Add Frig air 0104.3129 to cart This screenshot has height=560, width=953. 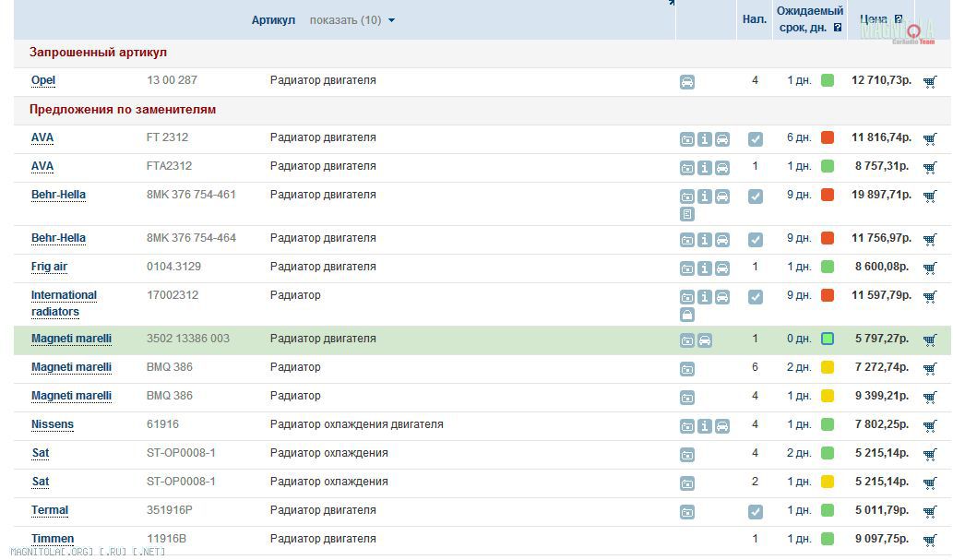tap(930, 268)
